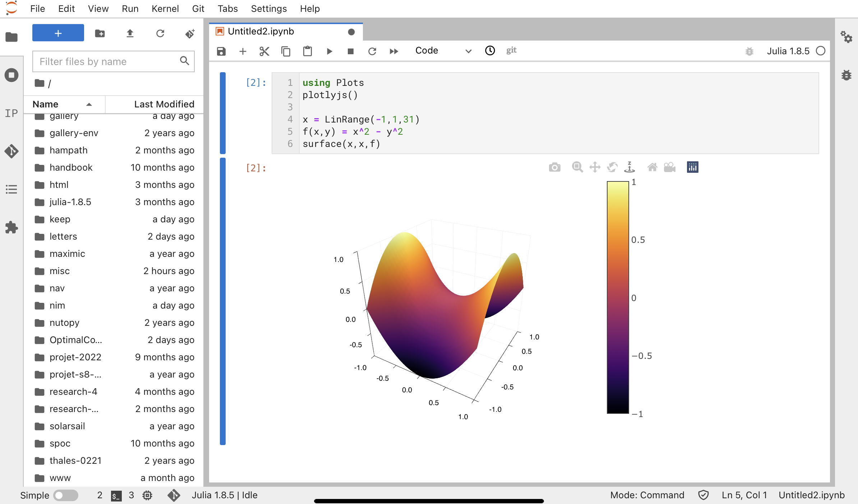The image size is (858, 504).
Task: Open the Julia 1.8.5 kernel selector
Action: tap(788, 51)
